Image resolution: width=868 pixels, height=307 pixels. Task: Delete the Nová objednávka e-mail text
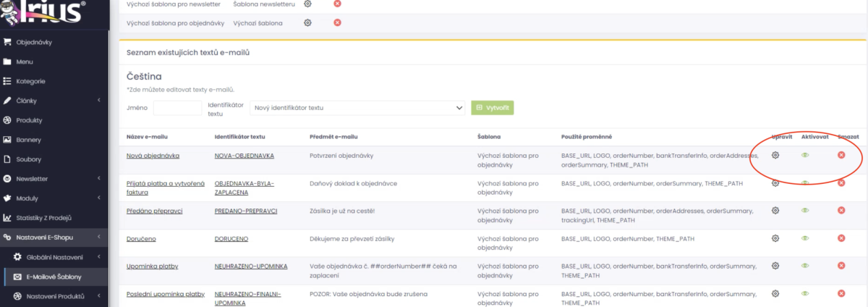(x=841, y=155)
